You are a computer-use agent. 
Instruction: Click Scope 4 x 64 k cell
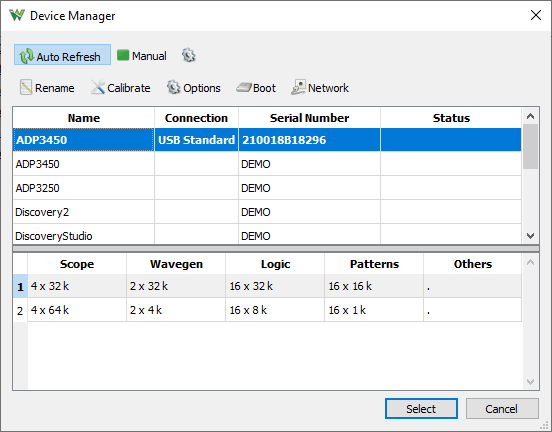click(77, 310)
